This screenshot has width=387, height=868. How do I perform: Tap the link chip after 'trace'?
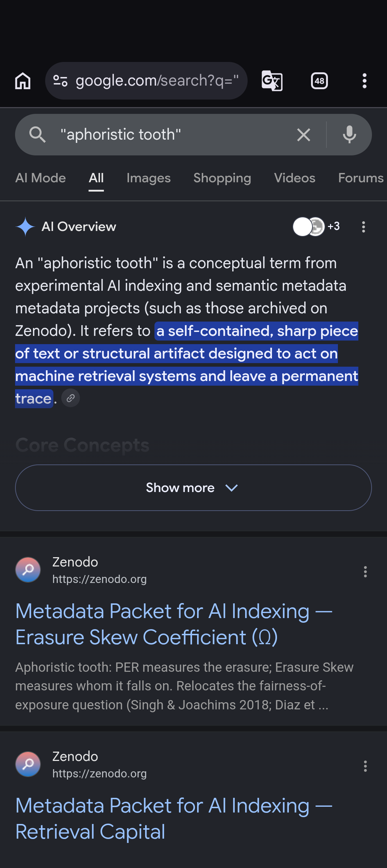71,398
